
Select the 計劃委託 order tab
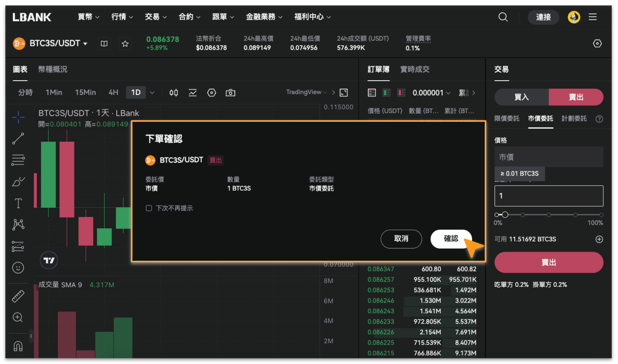(574, 119)
